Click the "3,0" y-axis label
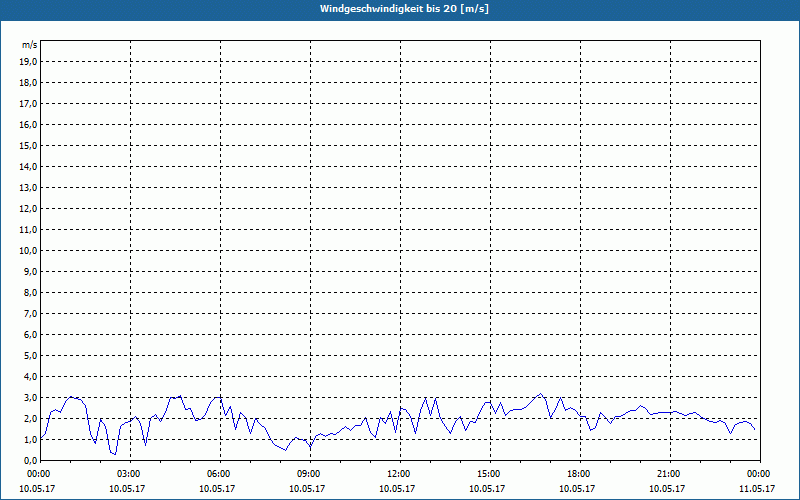800x500 pixels. point(30,397)
